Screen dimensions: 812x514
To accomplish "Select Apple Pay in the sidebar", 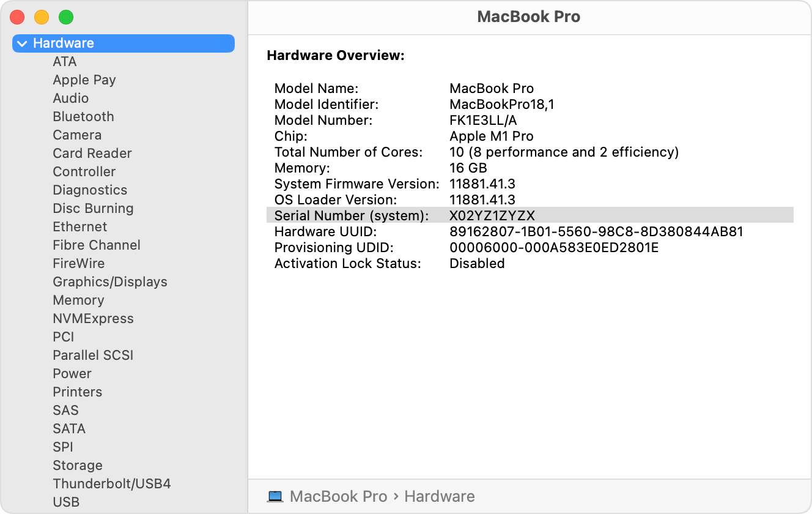I will click(x=84, y=80).
